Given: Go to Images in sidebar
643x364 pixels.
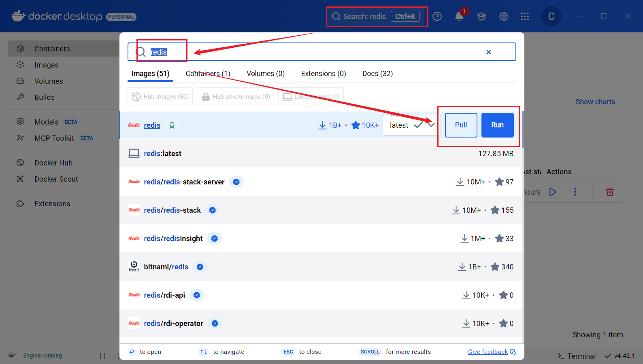Looking at the screenshot, I should click(64, 65).
